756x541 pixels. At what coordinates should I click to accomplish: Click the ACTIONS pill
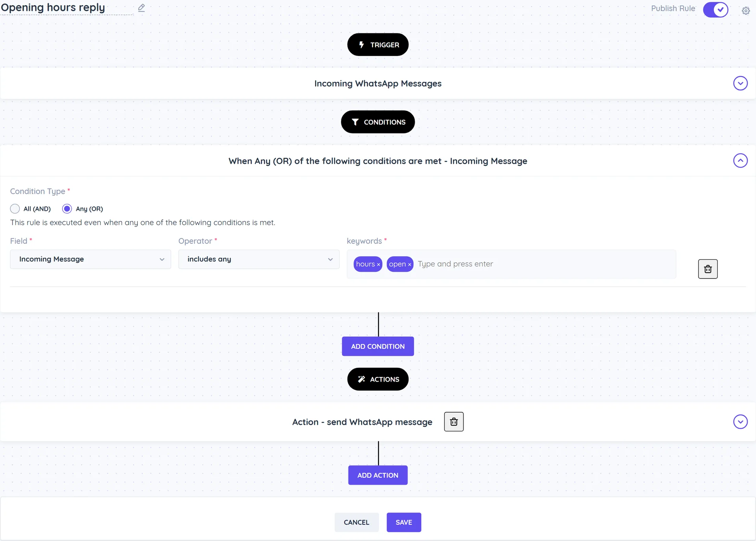(x=378, y=379)
